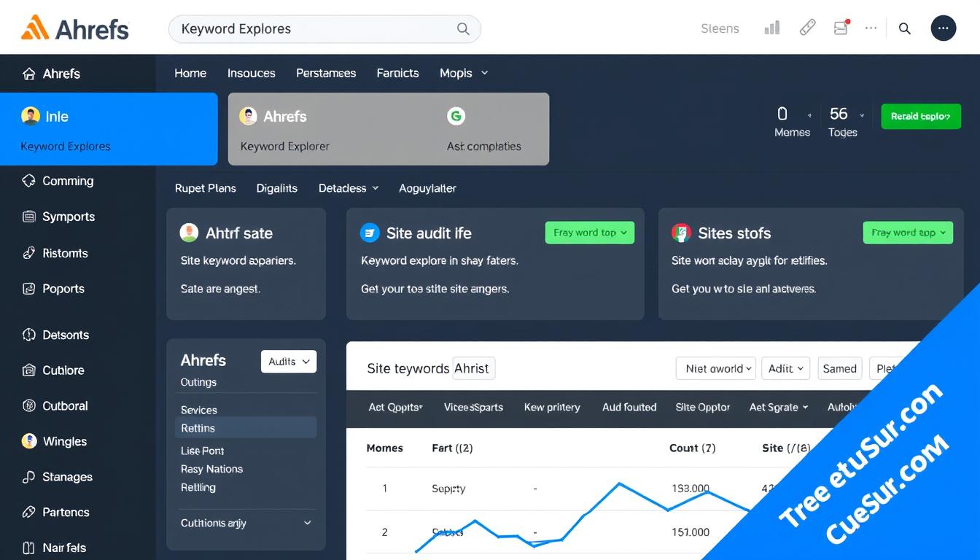Click the link chain icon in top bar
The width and height of the screenshot is (980, 560).
click(x=807, y=28)
